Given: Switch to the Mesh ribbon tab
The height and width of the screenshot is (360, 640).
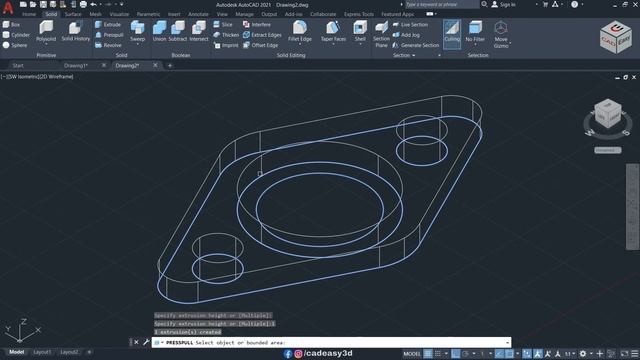Looking at the screenshot, I should tap(96, 14).
